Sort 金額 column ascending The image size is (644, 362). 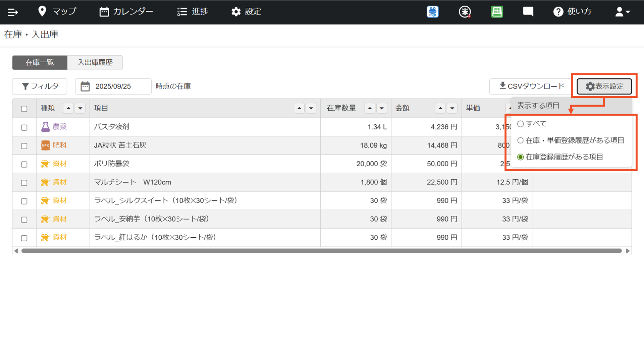pos(440,108)
